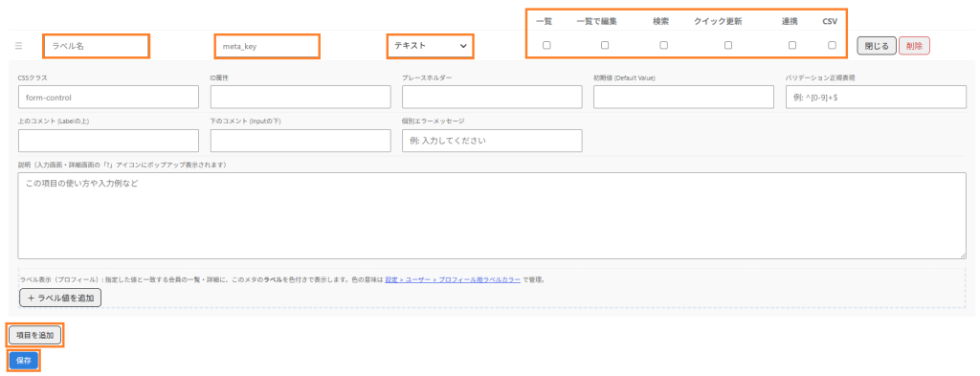
Task: Tick the 一覧で編集 checkbox
Action: (605, 45)
